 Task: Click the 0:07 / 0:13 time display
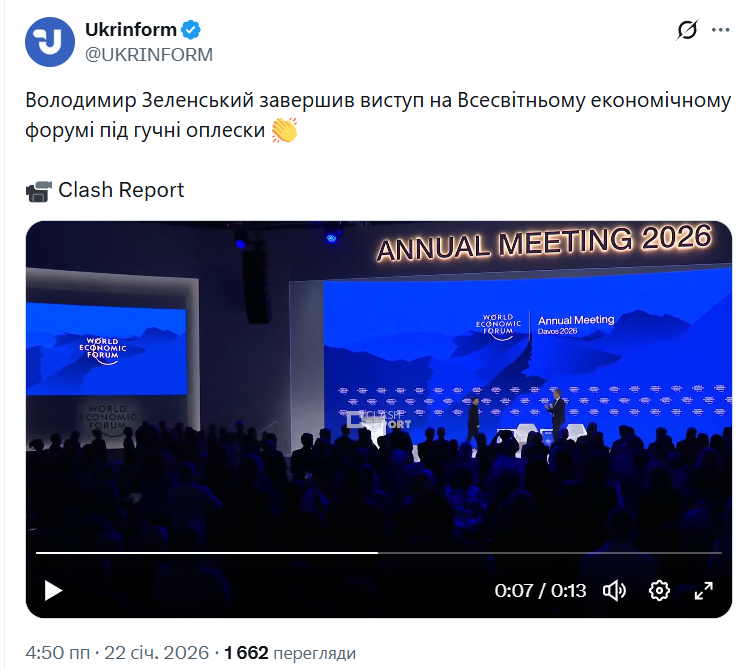[x=540, y=590]
